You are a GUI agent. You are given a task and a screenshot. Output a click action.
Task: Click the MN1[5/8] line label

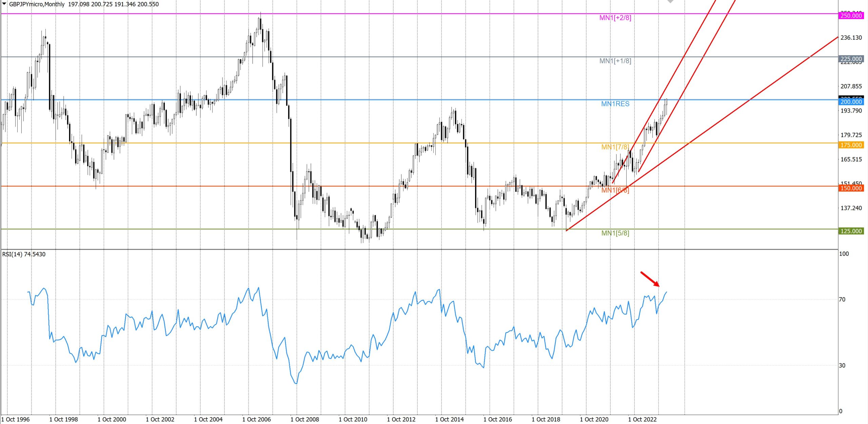615,233
